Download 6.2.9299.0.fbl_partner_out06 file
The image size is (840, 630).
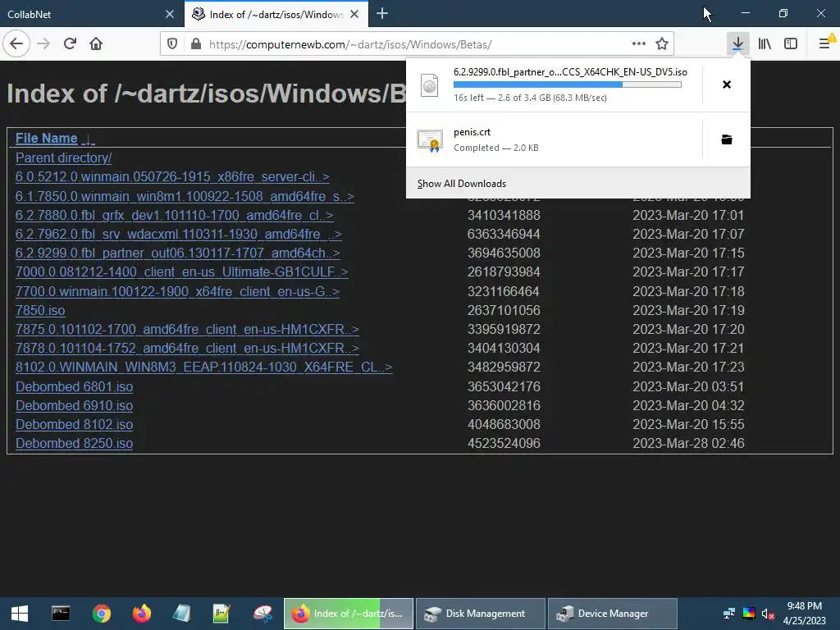[x=178, y=253]
